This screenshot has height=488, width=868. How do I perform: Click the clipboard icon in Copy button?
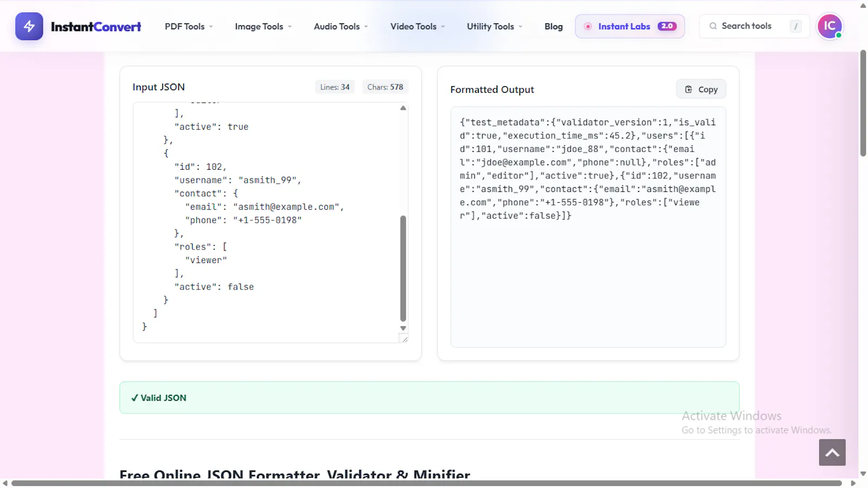coord(688,89)
